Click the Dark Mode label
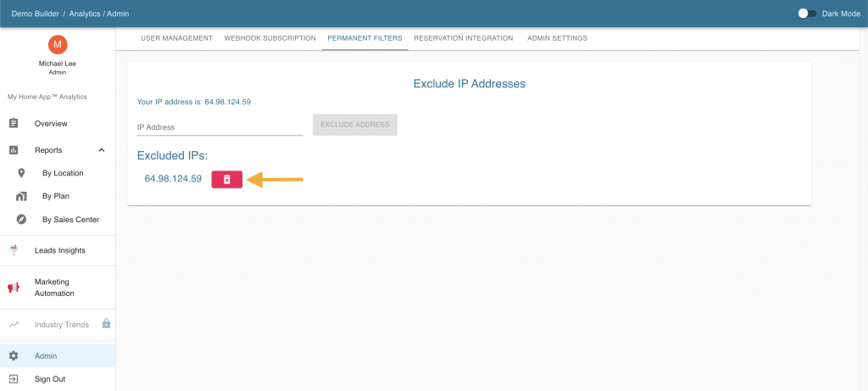868x391 pixels. [x=841, y=14]
